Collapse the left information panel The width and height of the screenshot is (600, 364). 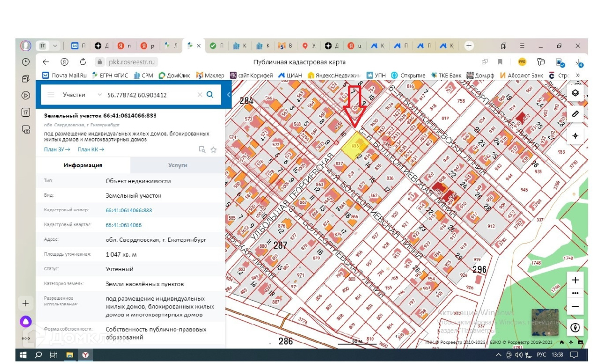click(229, 95)
